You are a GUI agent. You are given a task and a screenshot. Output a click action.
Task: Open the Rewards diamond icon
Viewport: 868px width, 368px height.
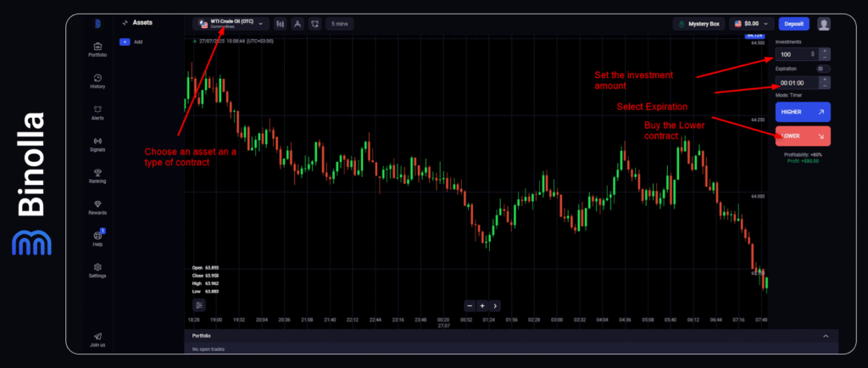tap(97, 206)
